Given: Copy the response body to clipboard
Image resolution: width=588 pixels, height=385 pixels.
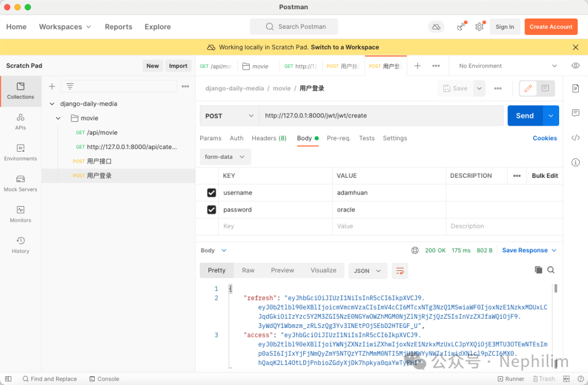Looking at the screenshot, I should [x=538, y=270].
